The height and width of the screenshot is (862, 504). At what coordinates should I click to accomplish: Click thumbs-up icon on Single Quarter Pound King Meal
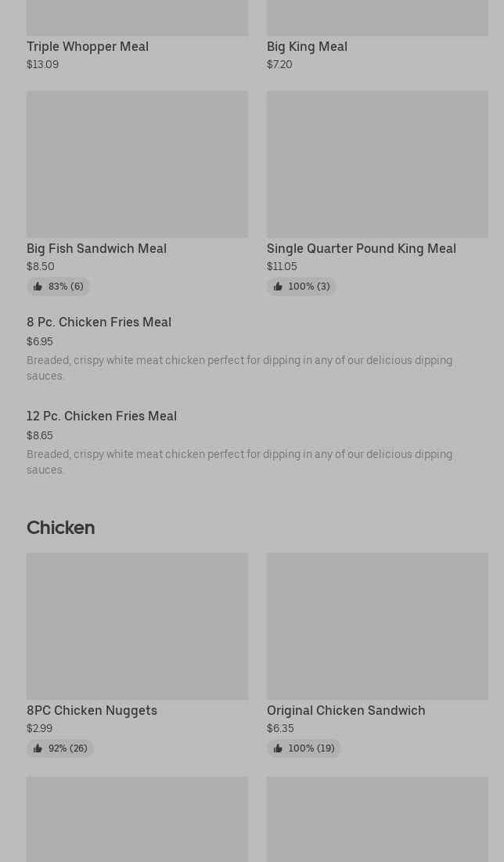click(x=278, y=287)
